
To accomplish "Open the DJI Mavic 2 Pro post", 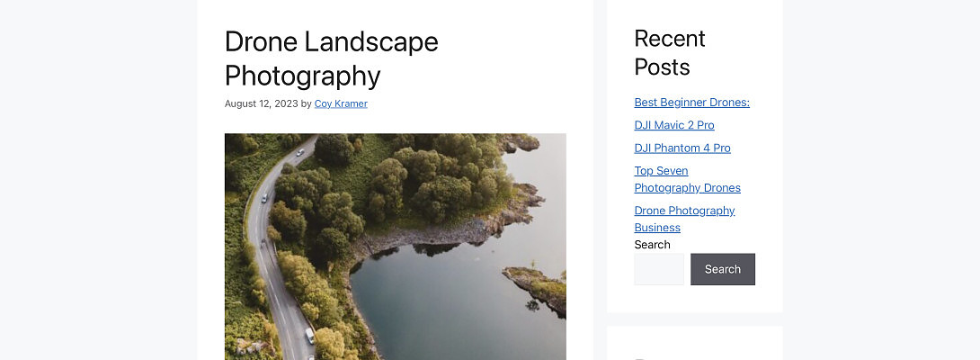I will tap(673, 125).
